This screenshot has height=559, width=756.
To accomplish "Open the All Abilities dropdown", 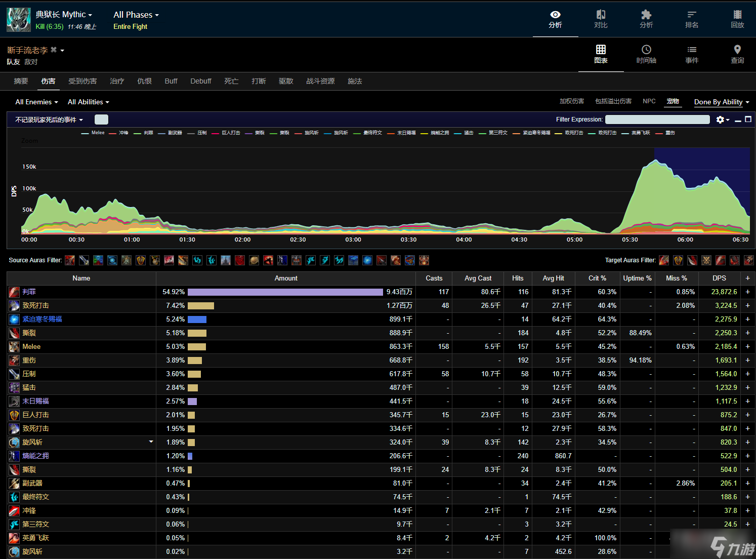I will click(89, 102).
